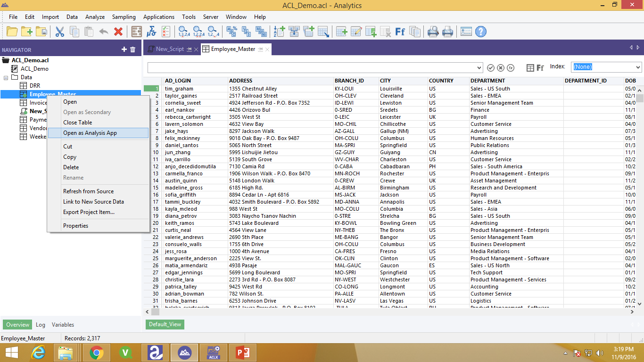Pin the Employee_Master tab

coord(260,49)
